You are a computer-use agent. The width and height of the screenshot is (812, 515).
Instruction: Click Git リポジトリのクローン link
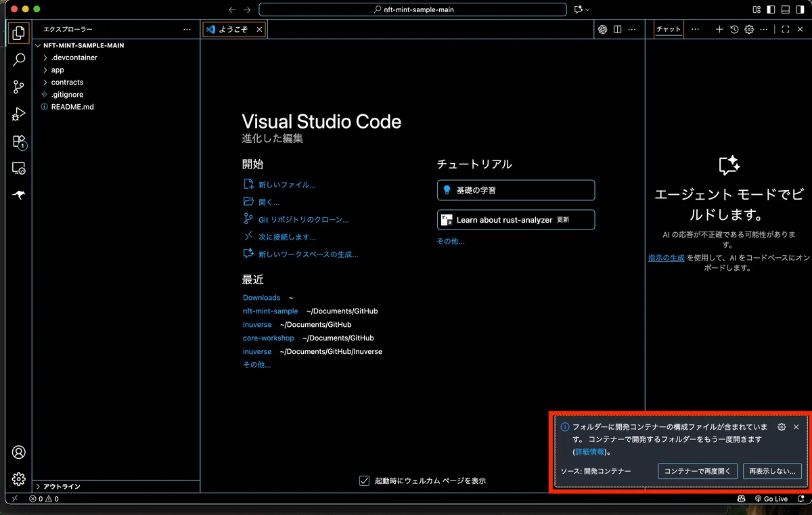click(x=304, y=219)
